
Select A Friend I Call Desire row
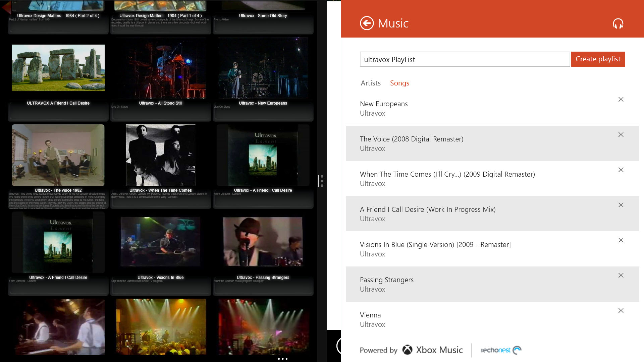click(x=492, y=214)
